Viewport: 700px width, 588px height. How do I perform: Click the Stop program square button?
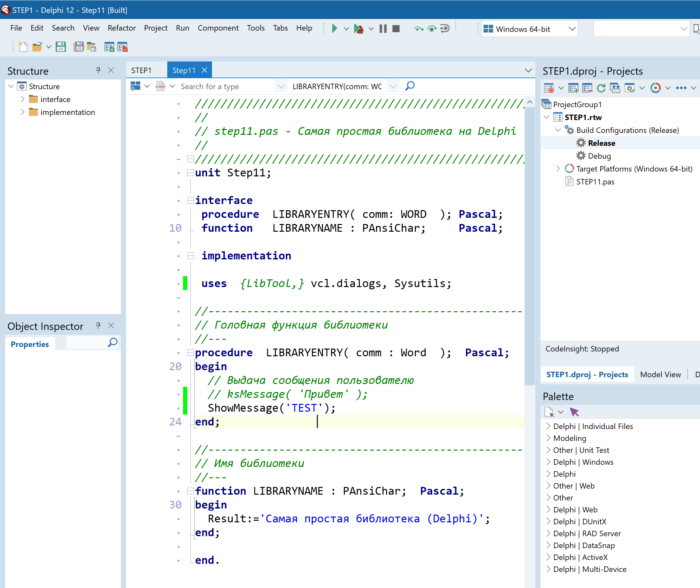[396, 29]
